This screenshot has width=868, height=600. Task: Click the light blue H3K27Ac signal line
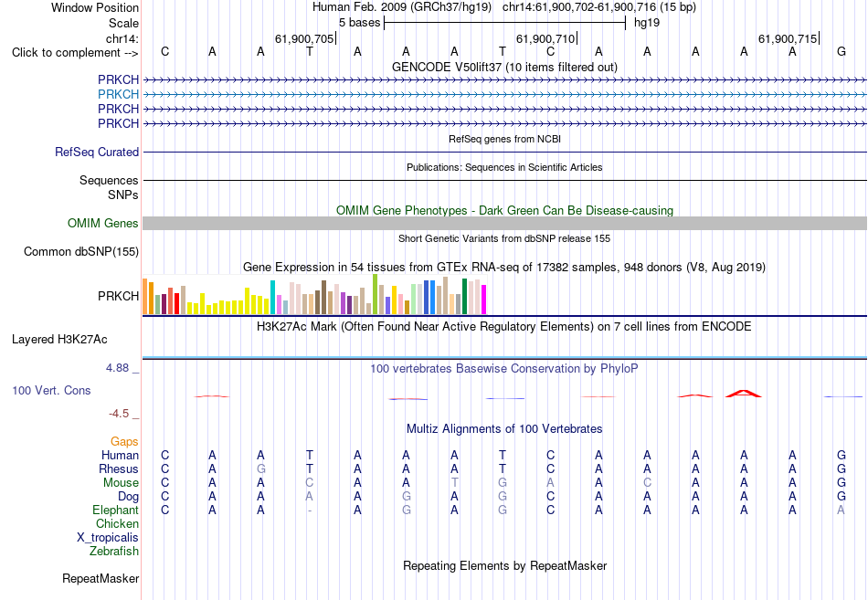[x=504, y=357]
